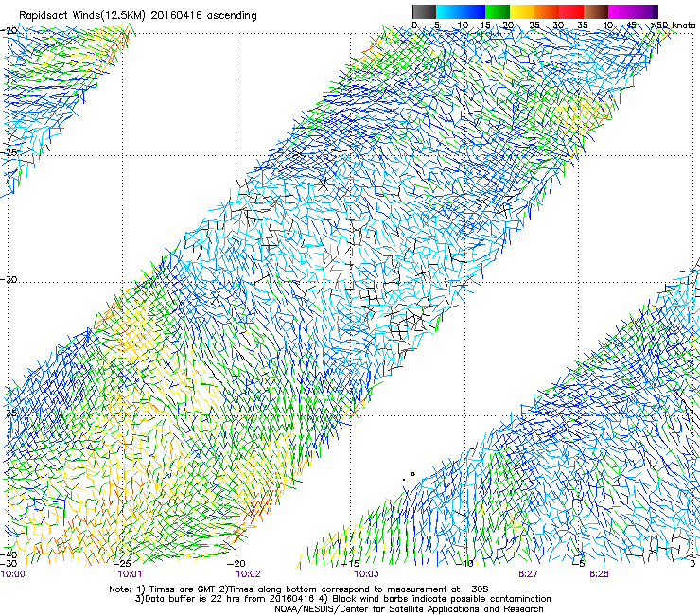Click the '>50 knots' legend label
700x615 pixels.
[x=673, y=26]
